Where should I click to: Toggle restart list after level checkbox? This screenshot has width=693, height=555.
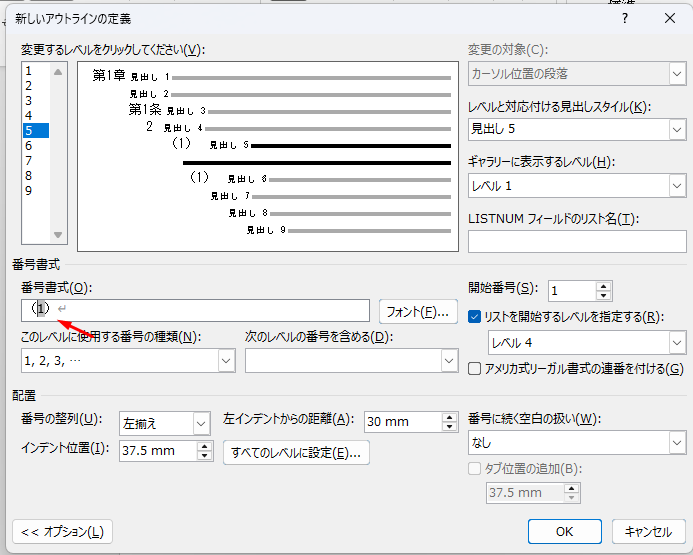[x=475, y=317]
